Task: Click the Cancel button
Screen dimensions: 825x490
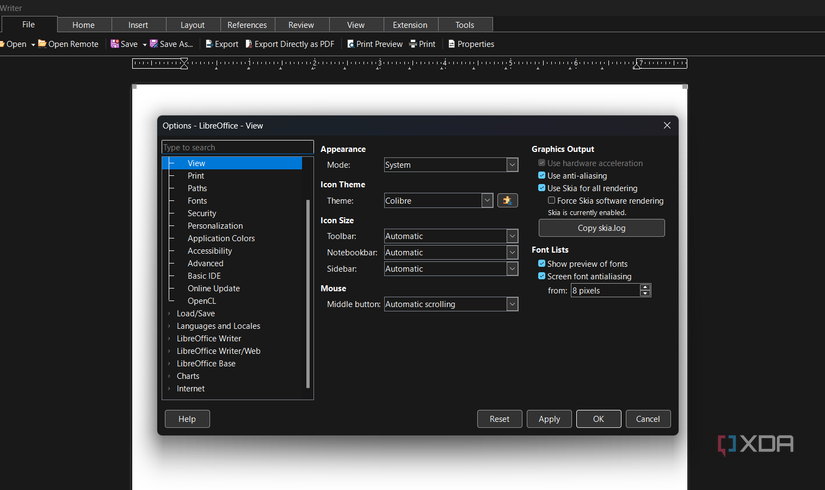Action: click(x=648, y=419)
